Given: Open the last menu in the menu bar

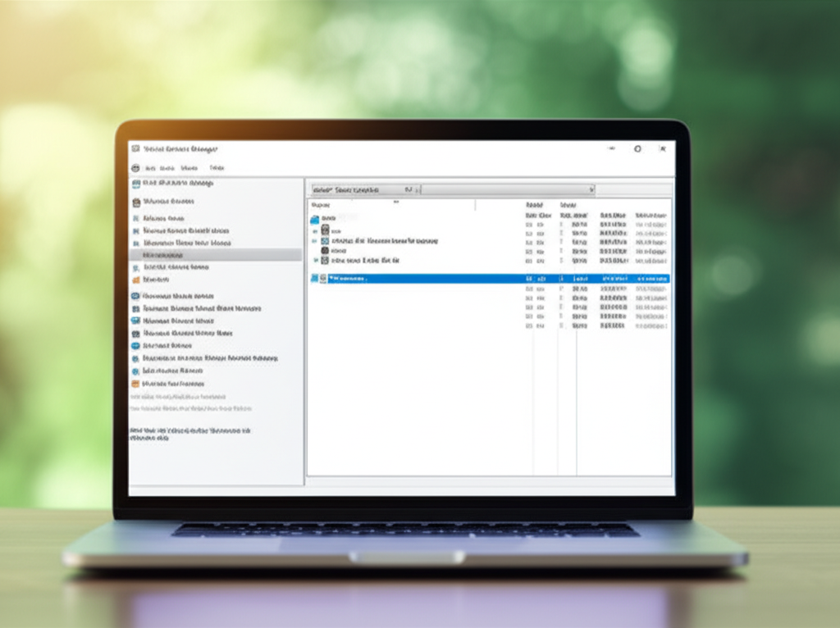Looking at the screenshot, I should click(x=217, y=168).
